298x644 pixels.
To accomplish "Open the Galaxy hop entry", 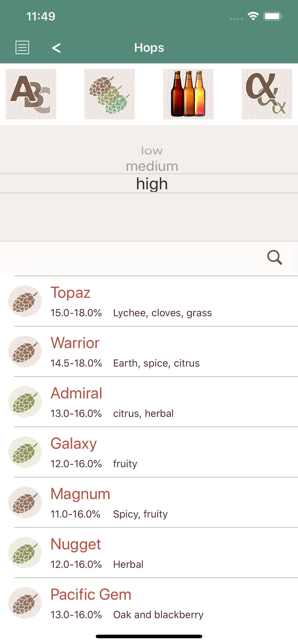I will (149, 452).
